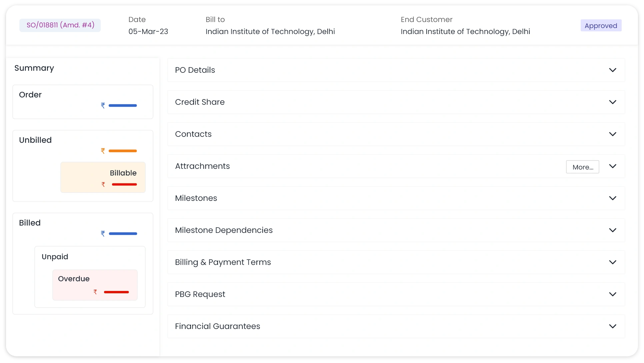The height and width of the screenshot is (363, 644).
Task: Expand the Attachments chevron arrow
Action: point(612,166)
